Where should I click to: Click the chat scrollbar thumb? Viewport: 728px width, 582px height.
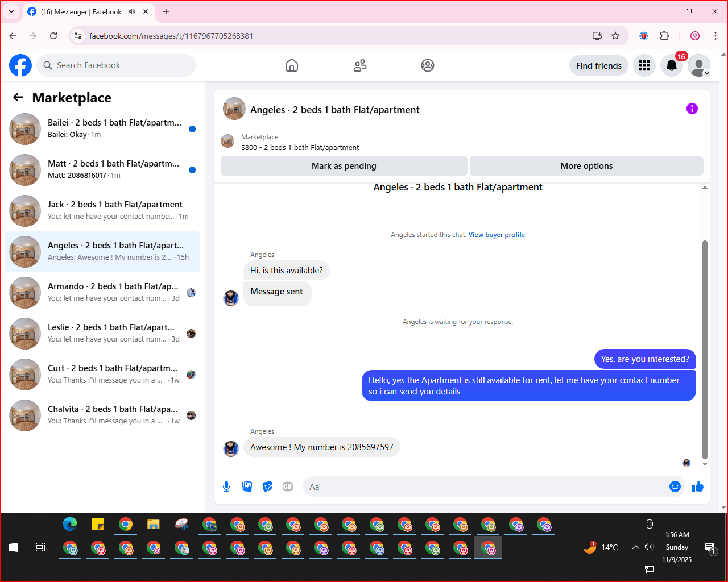[x=705, y=350]
